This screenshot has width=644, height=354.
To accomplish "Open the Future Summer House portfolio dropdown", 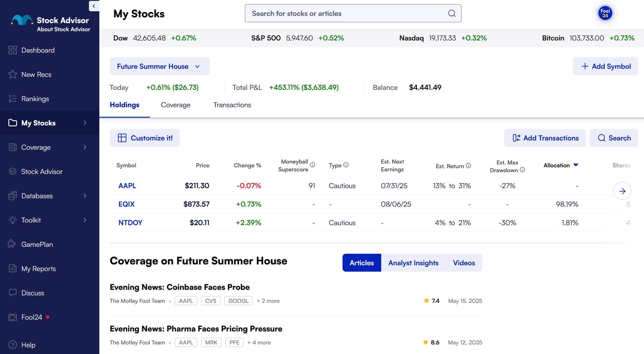I will [x=159, y=66].
